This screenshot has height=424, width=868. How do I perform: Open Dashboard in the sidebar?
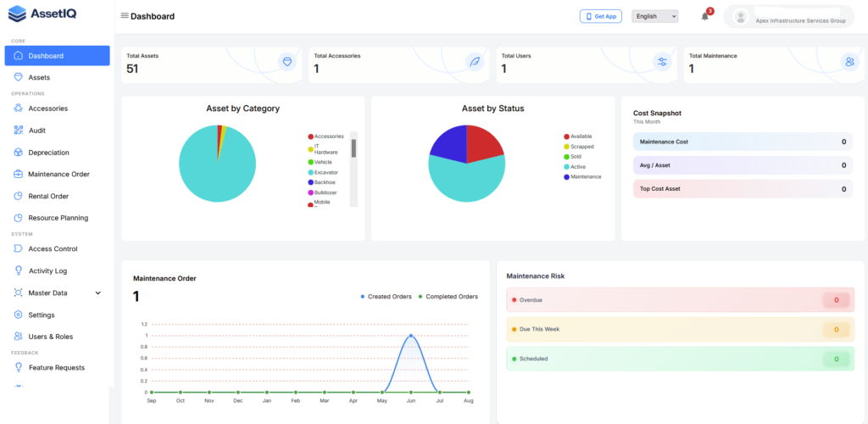coord(57,56)
